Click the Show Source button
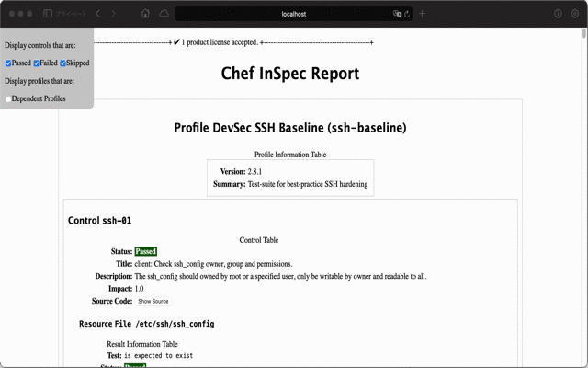This screenshot has height=368, width=588. point(153,301)
